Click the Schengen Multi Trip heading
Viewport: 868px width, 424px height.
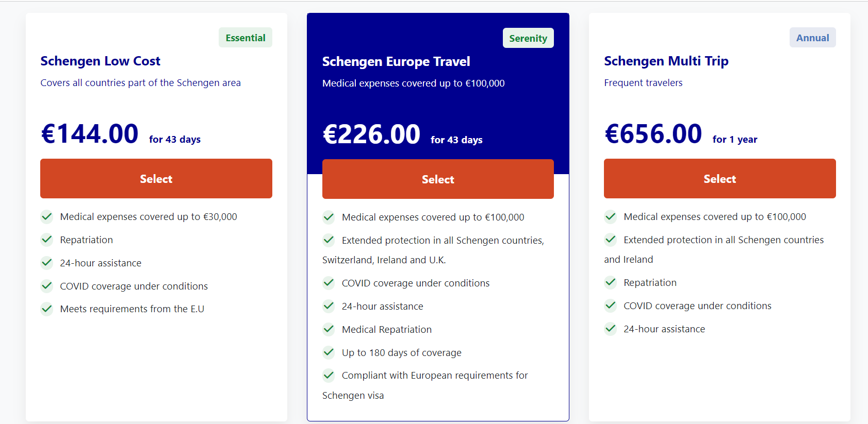(x=666, y=61)
